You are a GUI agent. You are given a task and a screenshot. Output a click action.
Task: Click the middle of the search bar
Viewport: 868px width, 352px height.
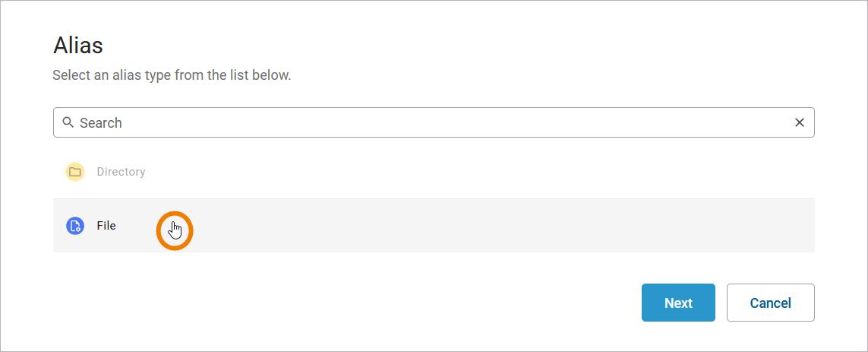click(x=434, y=122)
